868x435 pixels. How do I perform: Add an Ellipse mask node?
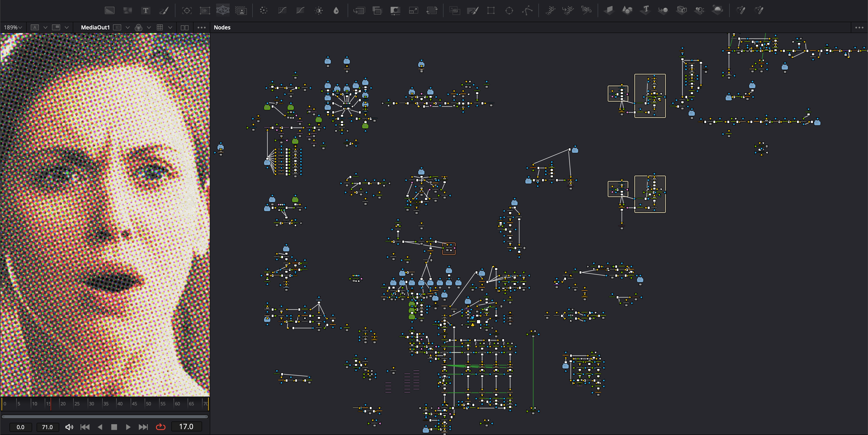509,10
